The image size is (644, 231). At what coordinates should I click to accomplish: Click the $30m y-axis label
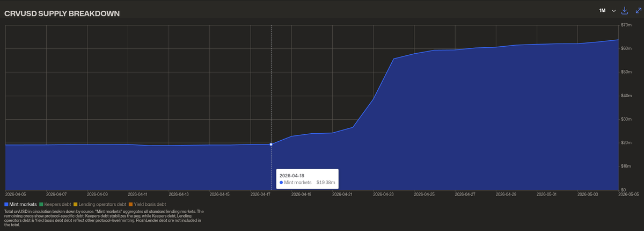[626, 119]
